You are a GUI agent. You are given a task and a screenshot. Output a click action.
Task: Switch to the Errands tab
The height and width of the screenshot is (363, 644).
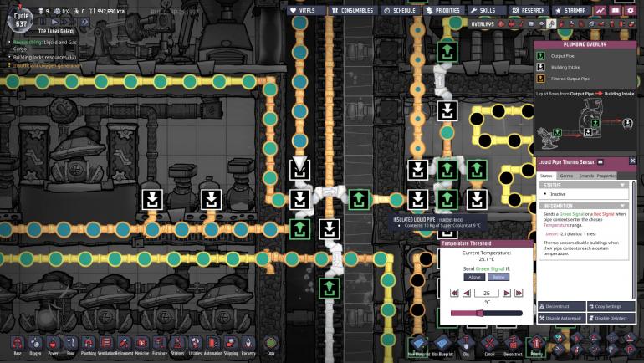[x=586, y=176]
